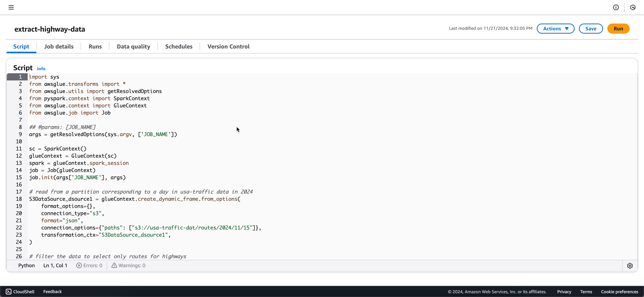Click the Python language indicator bottom left
The image size is (644, 297).
[x=26, y=265]
